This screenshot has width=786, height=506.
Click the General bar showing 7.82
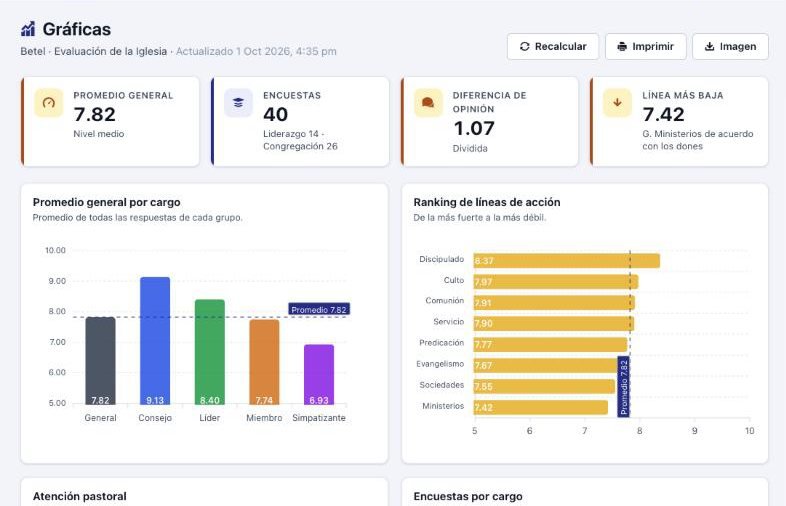tap(100, 361)
